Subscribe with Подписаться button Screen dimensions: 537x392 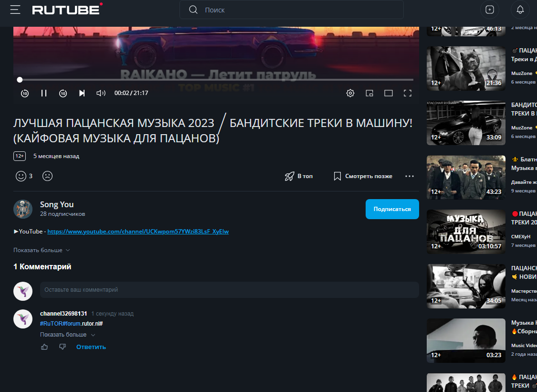click(x=392, y=209)
